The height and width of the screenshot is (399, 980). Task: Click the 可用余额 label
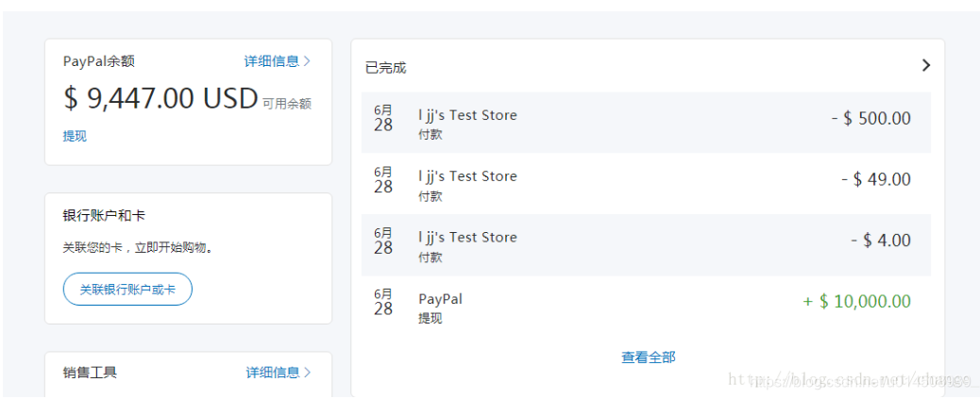tap(287, 104)
